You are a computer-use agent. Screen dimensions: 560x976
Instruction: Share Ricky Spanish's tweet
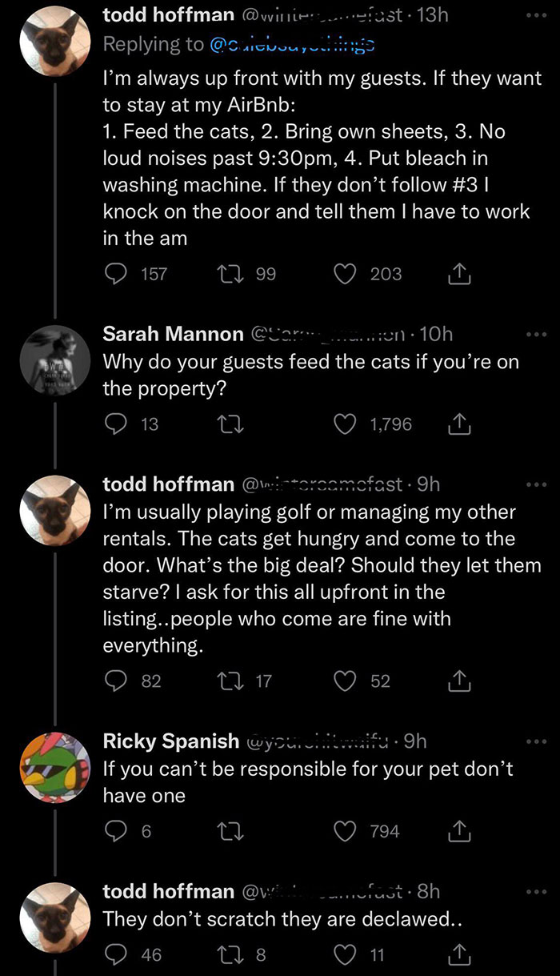(x=458, y=831)
